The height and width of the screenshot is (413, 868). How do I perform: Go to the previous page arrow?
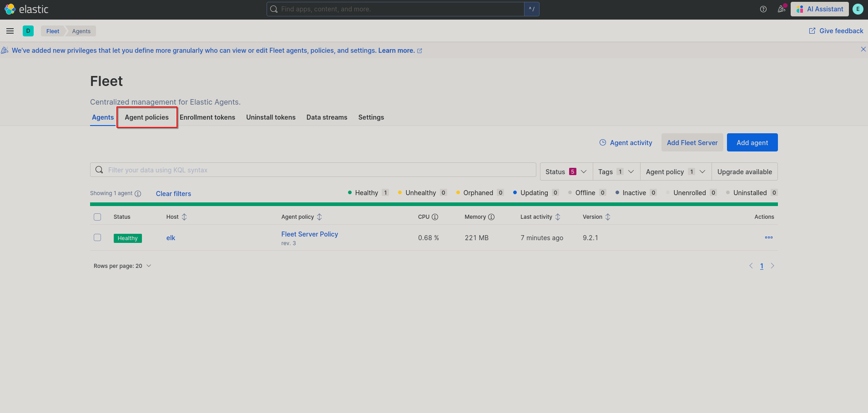751,266
